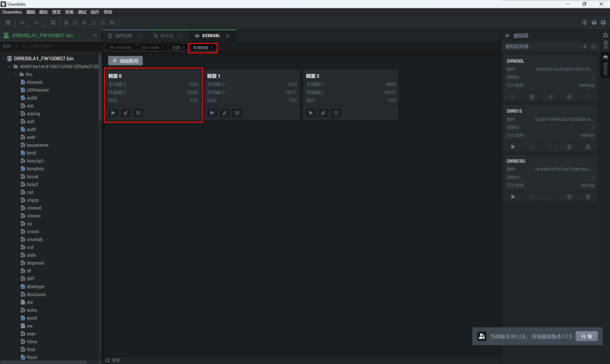610x364 pixels.
Task: Delete the DIR823G virtual machine
Action: [588, 197]
